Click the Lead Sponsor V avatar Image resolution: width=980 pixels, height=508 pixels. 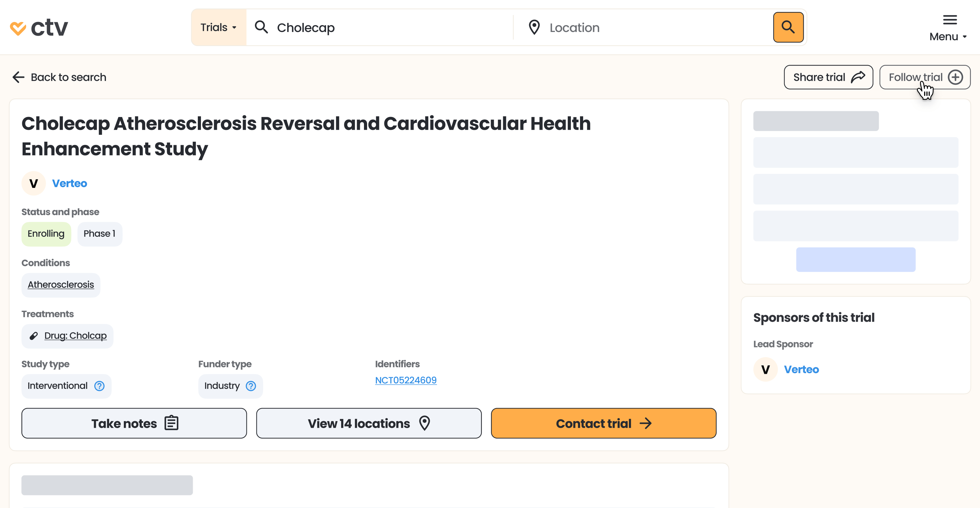click(x=765, y=369)
